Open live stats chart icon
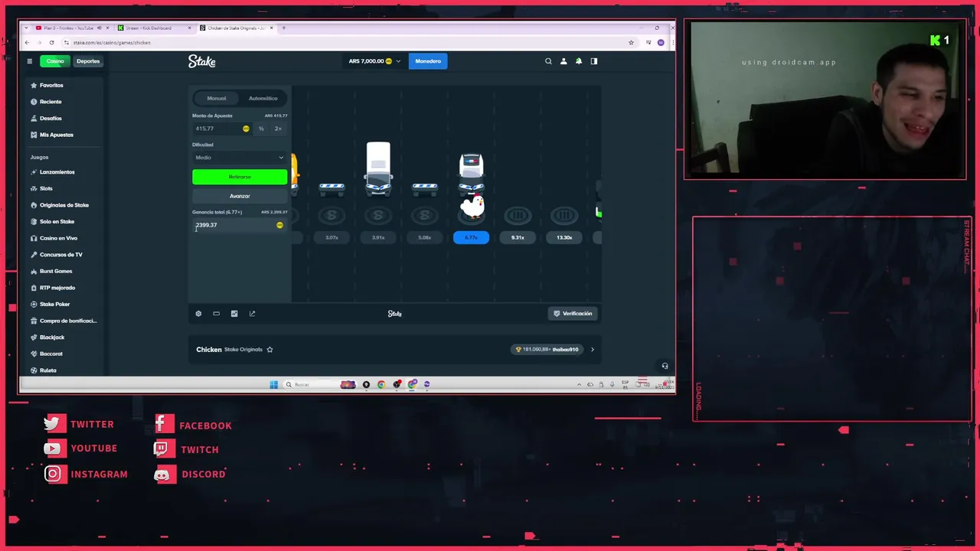 click(234, 314)
